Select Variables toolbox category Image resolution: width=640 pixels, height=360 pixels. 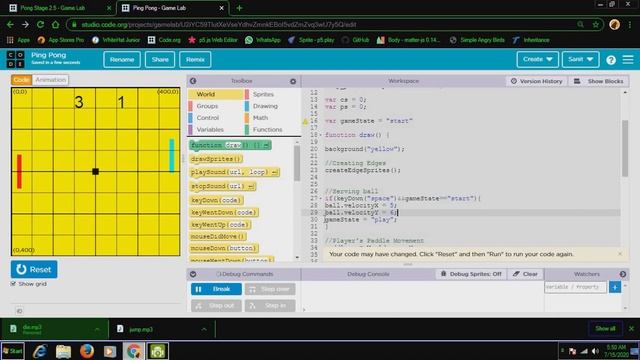[215, 130]
